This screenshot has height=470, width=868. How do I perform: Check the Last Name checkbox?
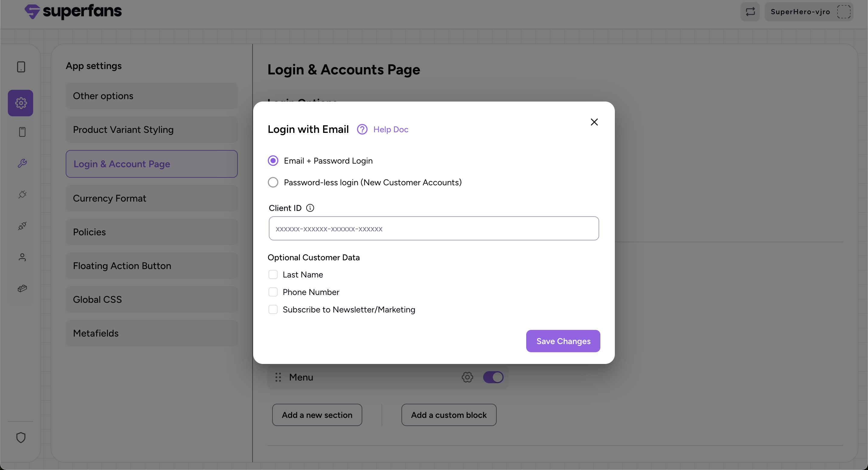click(273, 274)
